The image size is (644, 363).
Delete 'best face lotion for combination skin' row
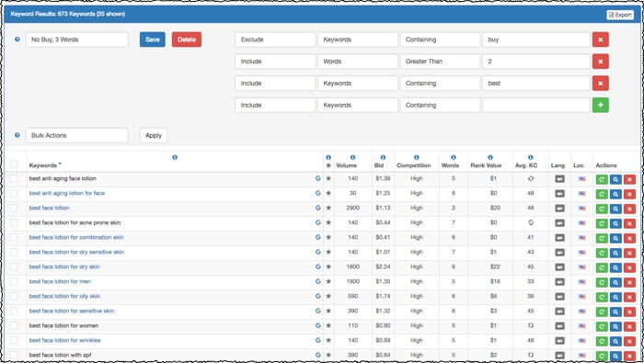629,238
